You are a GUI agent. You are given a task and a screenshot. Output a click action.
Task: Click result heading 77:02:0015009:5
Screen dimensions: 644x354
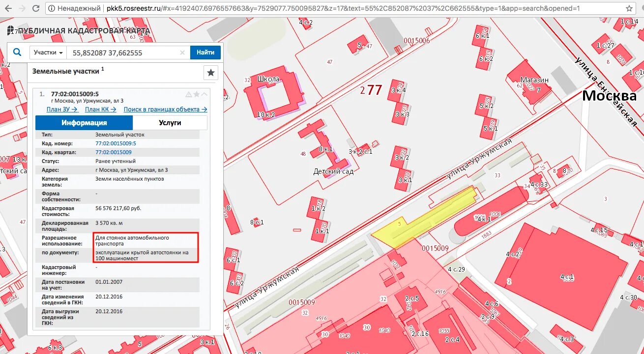point(75,94)
